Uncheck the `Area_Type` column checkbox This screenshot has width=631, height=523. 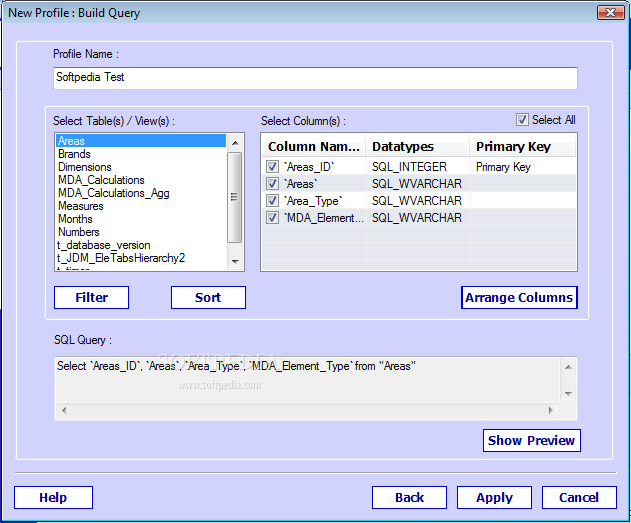[x=272, y=200]
